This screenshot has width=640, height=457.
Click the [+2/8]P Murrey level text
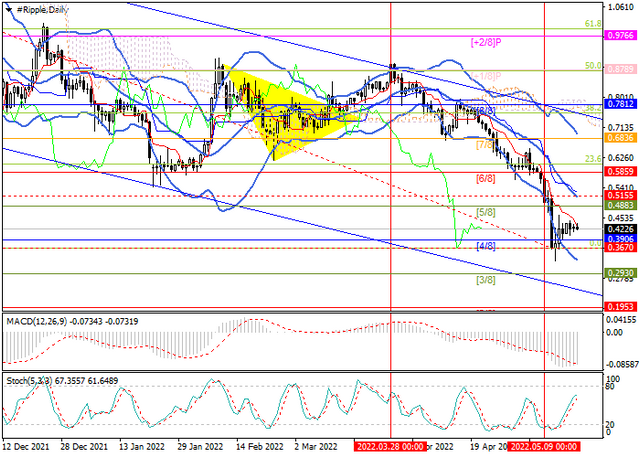click(486, 42)
